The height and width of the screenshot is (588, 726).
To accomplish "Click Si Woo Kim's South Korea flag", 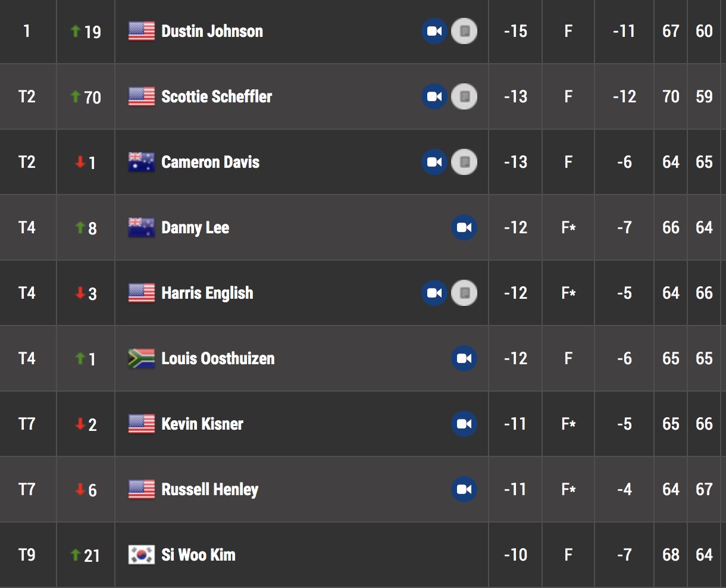I will tap(142, 555).
